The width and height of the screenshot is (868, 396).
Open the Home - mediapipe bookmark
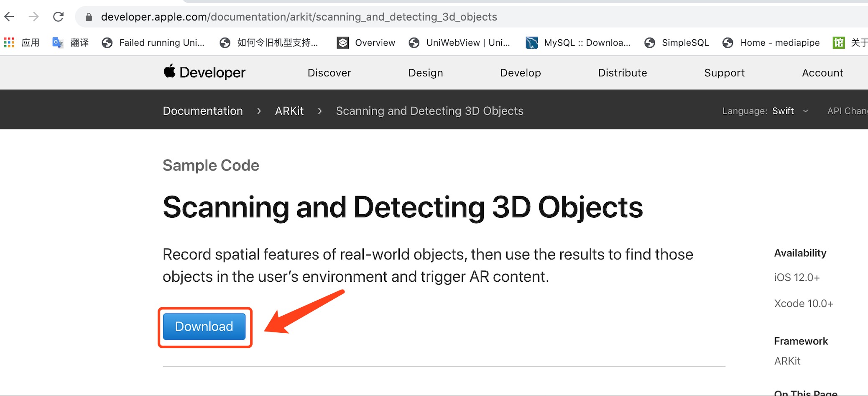click(x=771, y=42)
